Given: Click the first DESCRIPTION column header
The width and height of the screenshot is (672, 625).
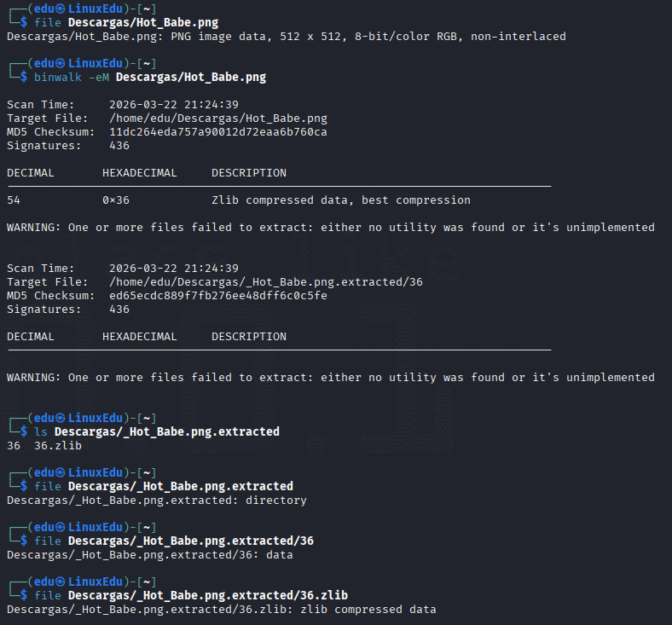Looking at the screenshot, I should (x=249, y=172).
